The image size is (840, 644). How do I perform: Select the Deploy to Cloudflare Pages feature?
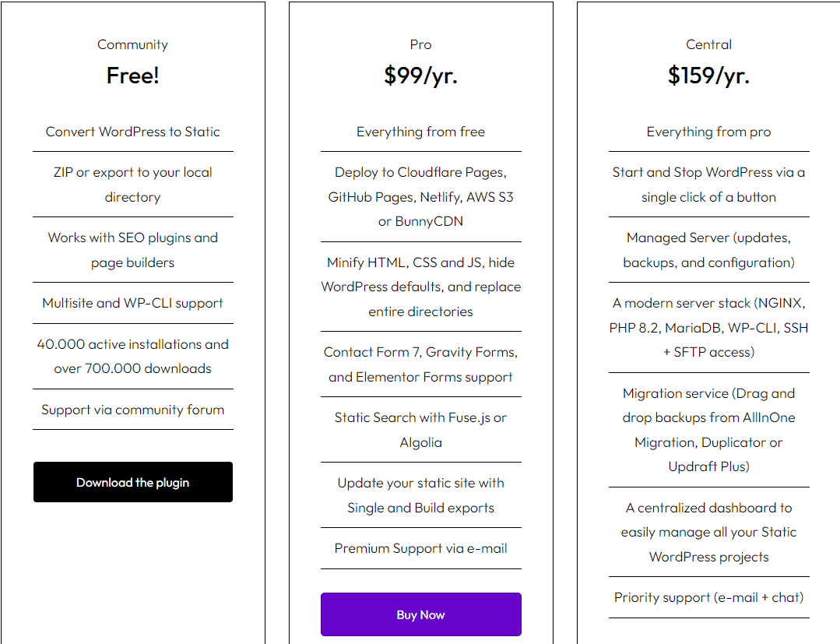point(420,197)
